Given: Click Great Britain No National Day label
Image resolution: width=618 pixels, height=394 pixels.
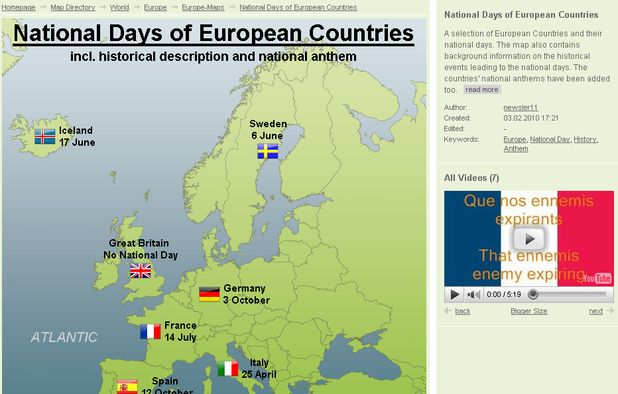Looking at the screenshot, I should point(141,249).
